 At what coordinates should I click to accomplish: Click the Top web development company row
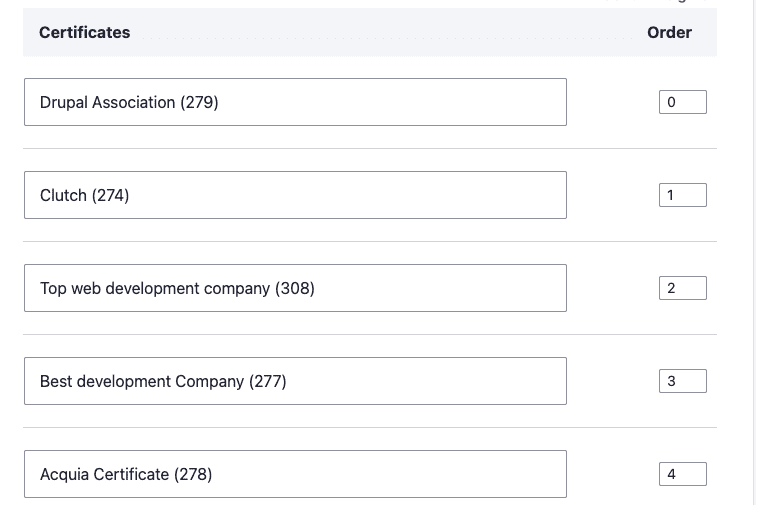(610, 289)
